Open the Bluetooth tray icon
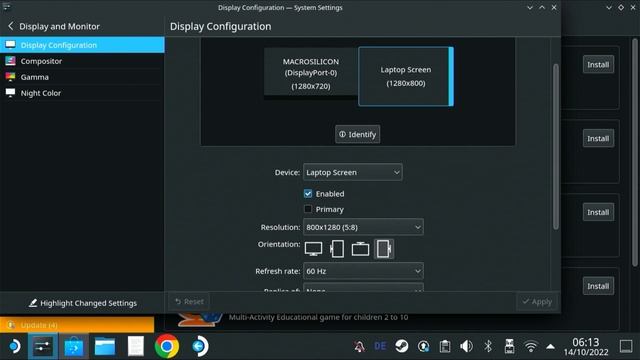The width and height of the screenshot is (640, 360). point(488,347)
